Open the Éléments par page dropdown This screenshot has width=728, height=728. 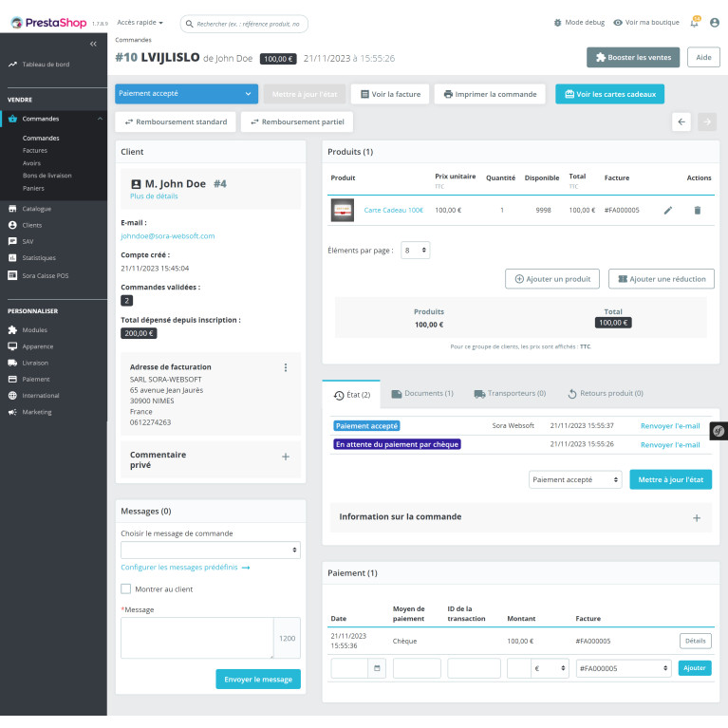click(x=415, y=251)
